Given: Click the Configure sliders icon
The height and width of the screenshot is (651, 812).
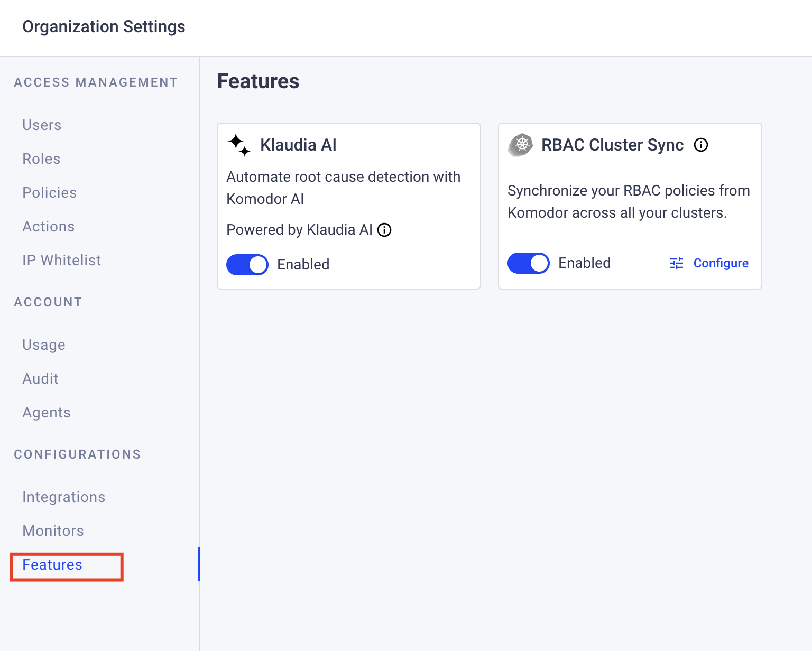Looking at the screenshot, I should [677, 263].
